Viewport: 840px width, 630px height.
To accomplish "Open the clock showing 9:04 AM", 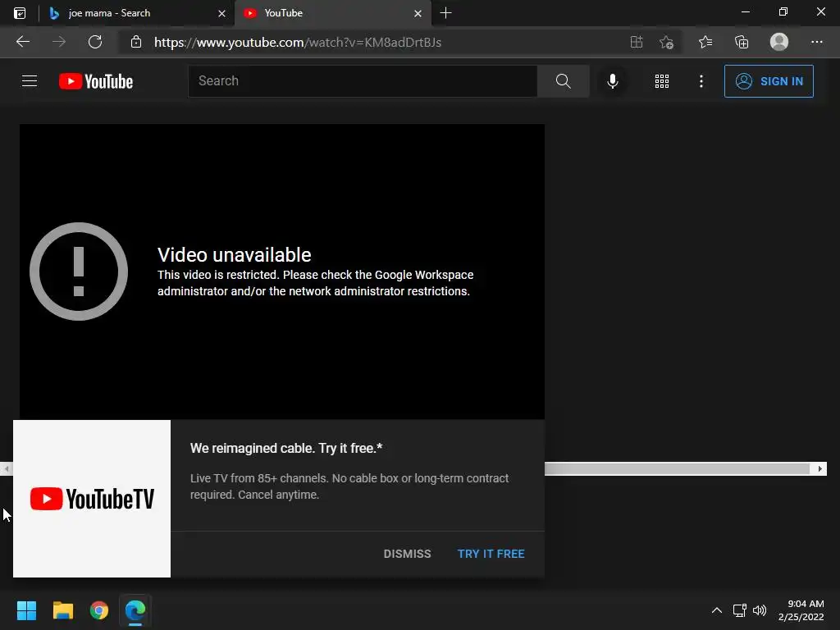I will pos(801,610).
